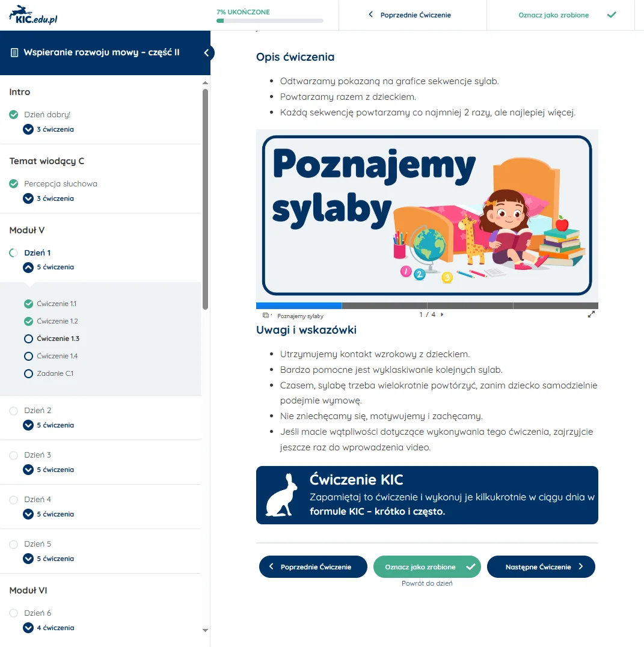Click the KIC.edu.pl logo

coord(33,15)
